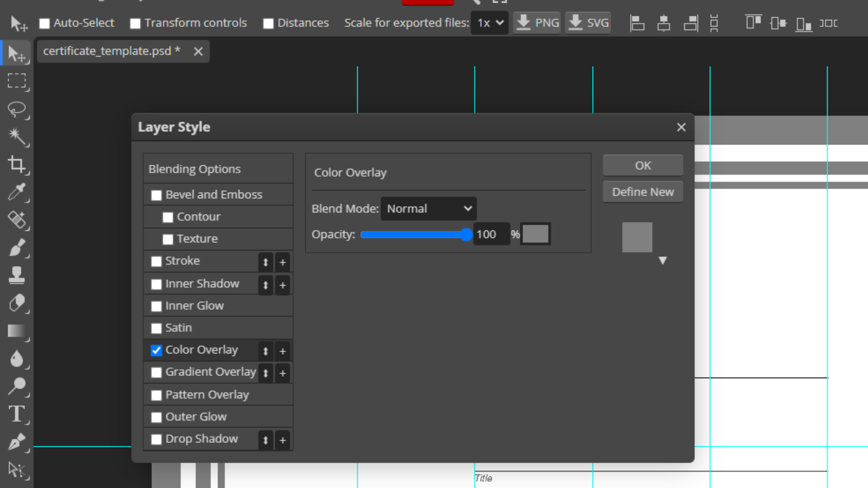
Task: Expand the style preview arrow
Action: 662,261
